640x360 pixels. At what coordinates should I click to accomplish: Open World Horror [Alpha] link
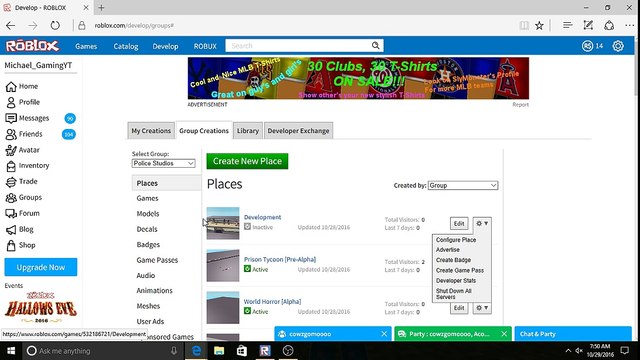coord(272,302)
